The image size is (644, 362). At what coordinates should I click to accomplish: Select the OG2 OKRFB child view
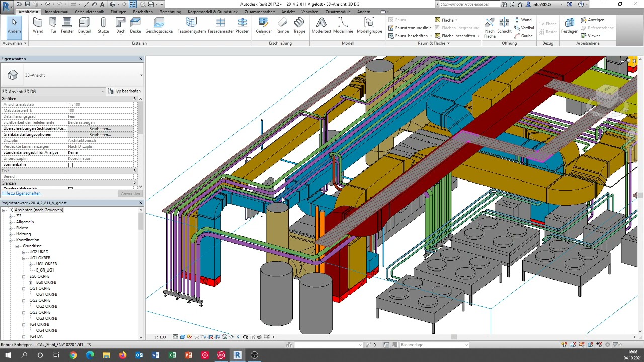tap(46, 306)
